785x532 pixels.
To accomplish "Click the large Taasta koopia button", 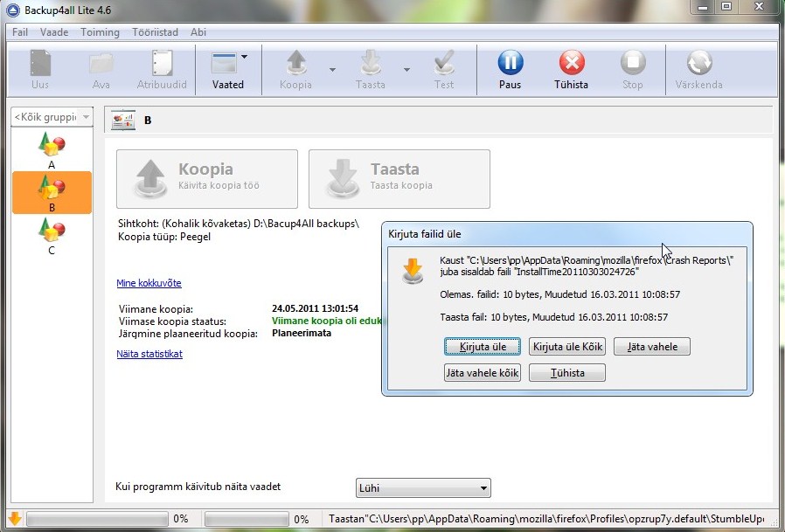I will coord(399,179).
